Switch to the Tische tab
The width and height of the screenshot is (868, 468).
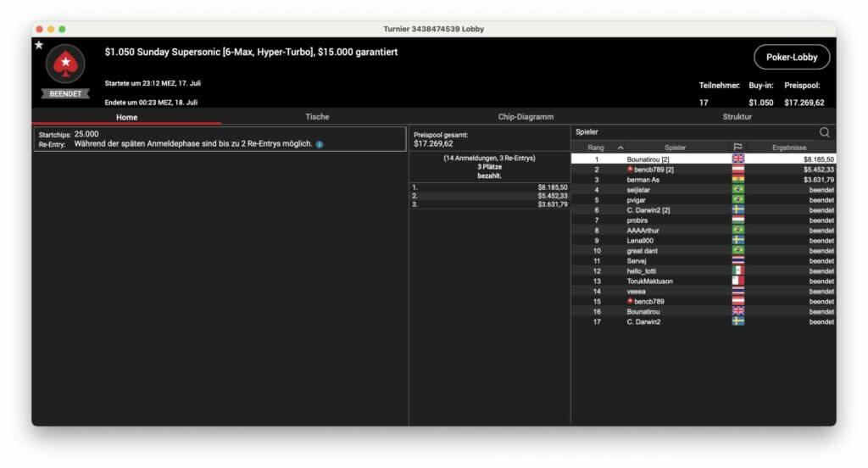tap(317, 117)
